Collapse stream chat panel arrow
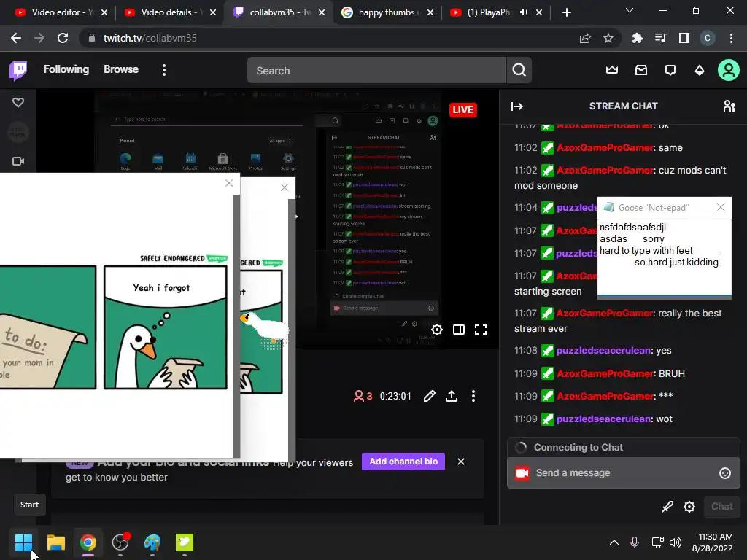The height and width of the screenshot is (560, 747). click(x=517, y=106)
